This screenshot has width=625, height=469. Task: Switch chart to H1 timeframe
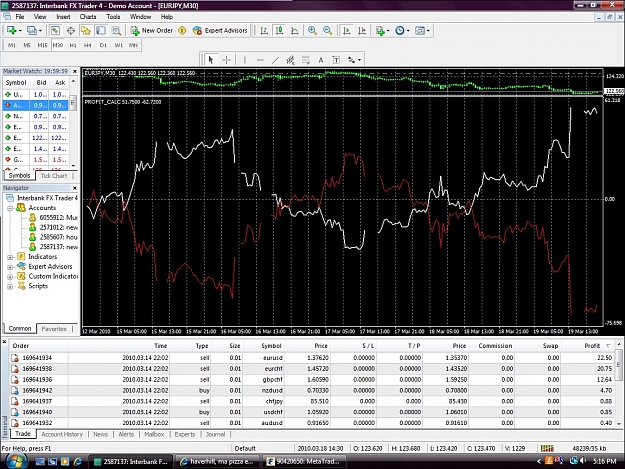tap(73, 45)
